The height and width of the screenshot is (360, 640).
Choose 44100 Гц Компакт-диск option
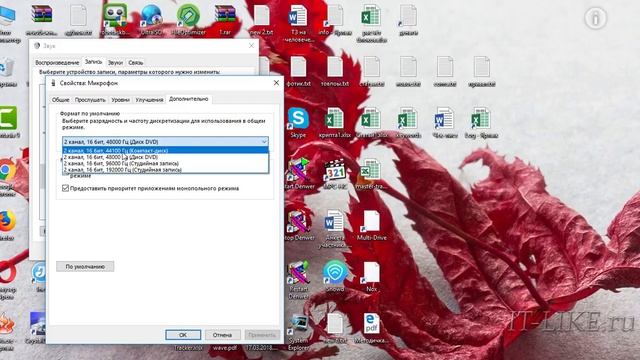pos(165,151)
